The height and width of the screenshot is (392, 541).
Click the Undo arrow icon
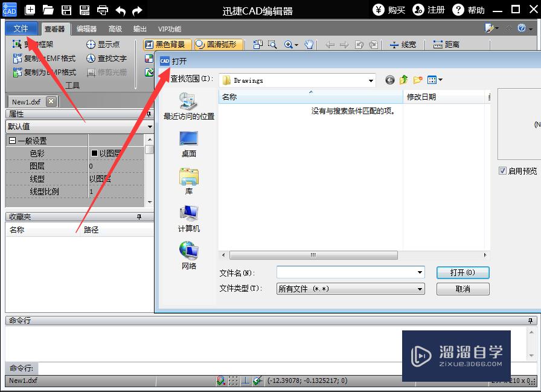pos(120,11)
